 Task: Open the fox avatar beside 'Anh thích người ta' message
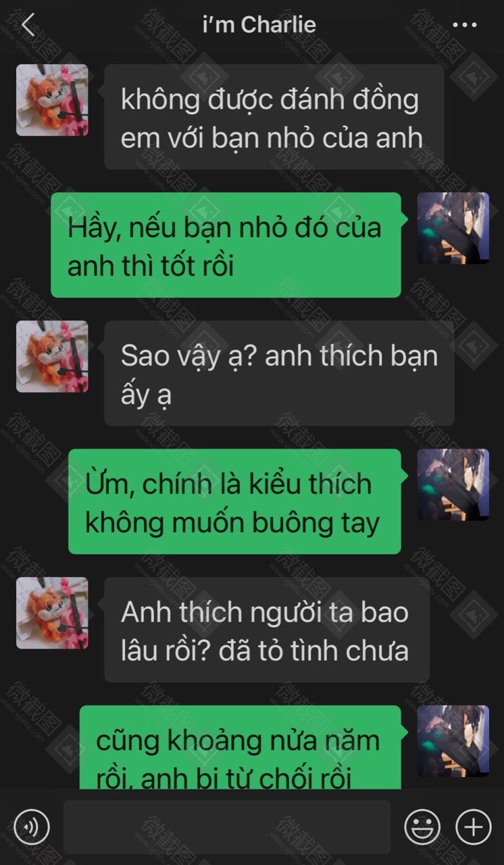coord(52,613)
